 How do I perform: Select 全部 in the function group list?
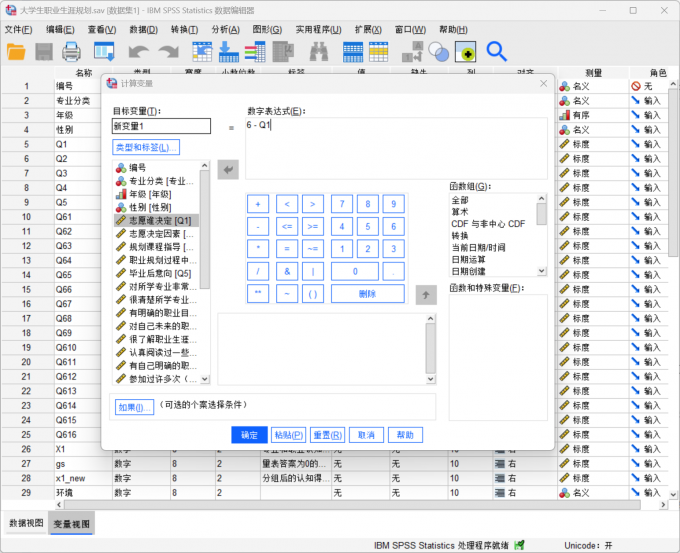pos(460,200)
